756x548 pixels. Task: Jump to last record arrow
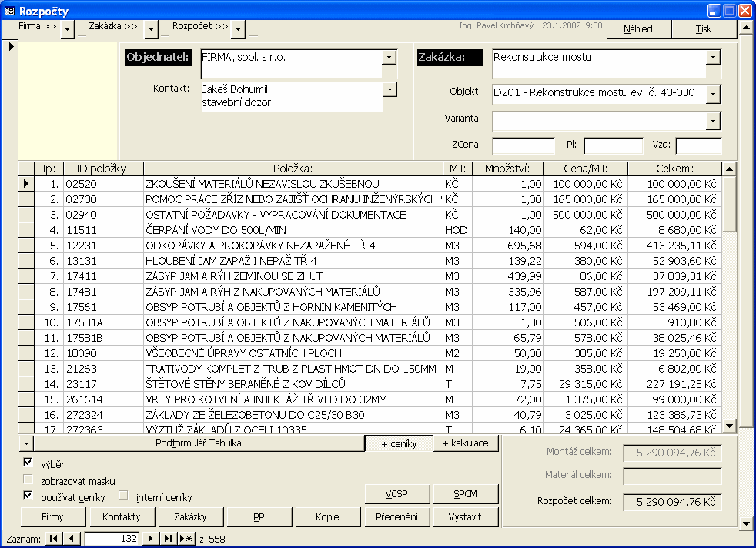tap(168, 539)
